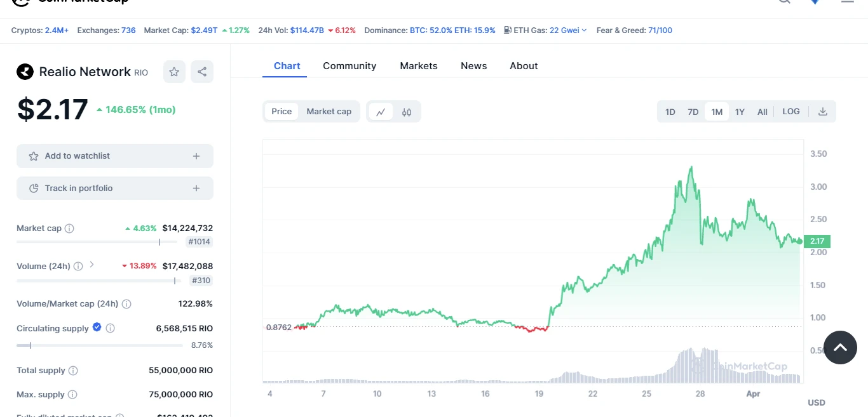Click the Realio Network name heading
This screenshot has height=417, width=868.
[x=85, y=72]
